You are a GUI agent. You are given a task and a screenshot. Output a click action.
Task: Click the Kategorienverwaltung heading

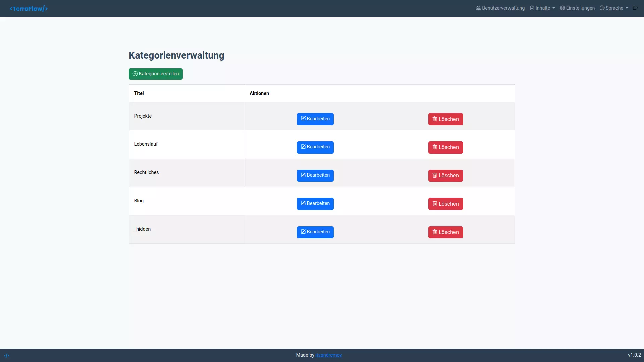pyautogui.click(x=176, y=55)
